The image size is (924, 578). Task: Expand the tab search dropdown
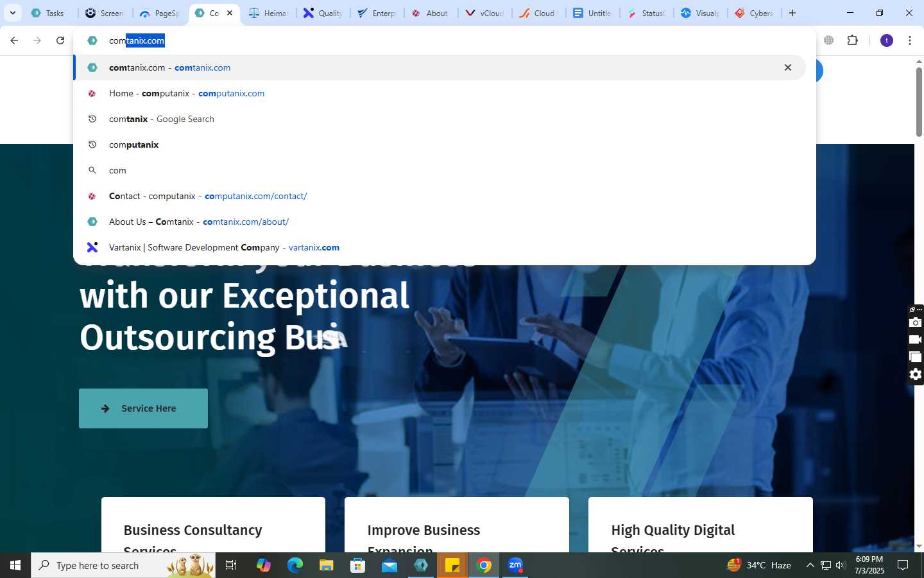coord(12,13)
